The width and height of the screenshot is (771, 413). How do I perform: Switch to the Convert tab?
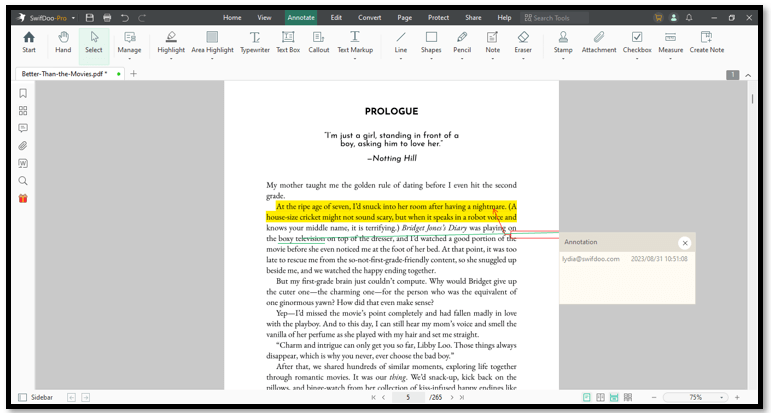pos(370,18)
